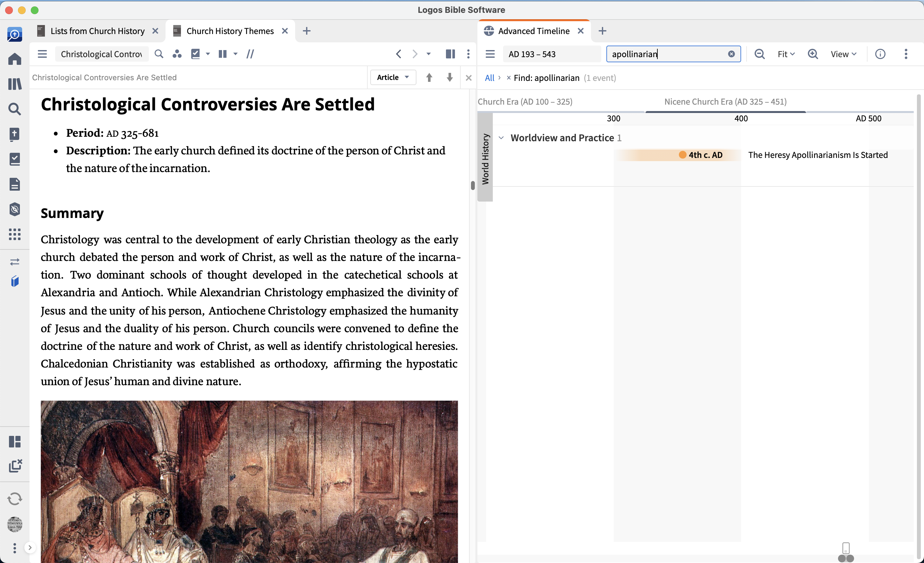Viewport: 924px width, 563px height.
Task: Select the Advanced Timeline tab
Action: [534, 31]
